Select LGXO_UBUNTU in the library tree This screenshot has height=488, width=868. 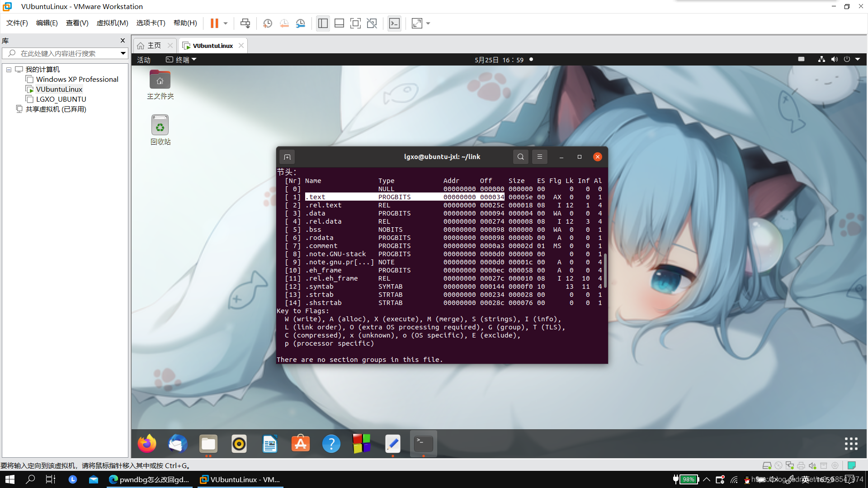click(61, 99)
